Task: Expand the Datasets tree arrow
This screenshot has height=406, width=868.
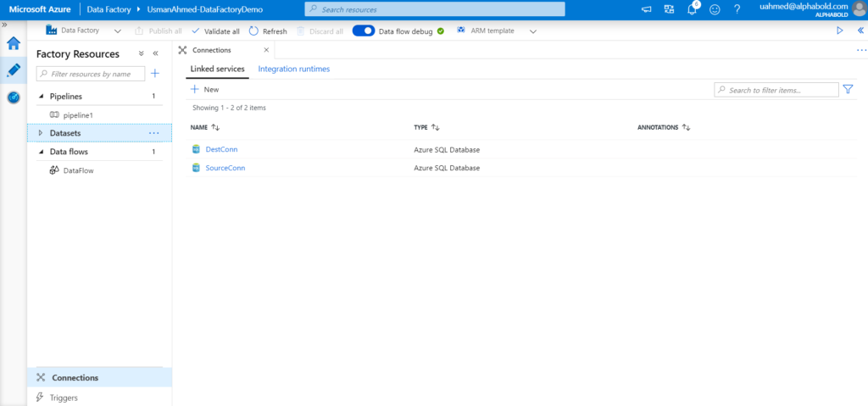Action: (x=41, y=133)
